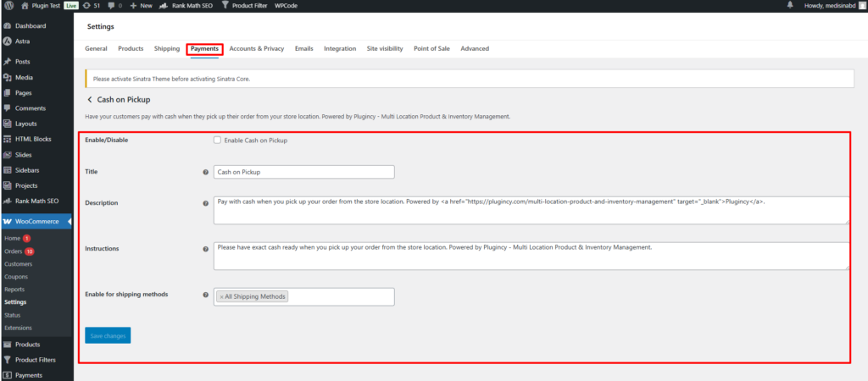This screenshot has width=868, height=381.
Task: Click help icon next to Title field
Action: (x=206, y=172)
